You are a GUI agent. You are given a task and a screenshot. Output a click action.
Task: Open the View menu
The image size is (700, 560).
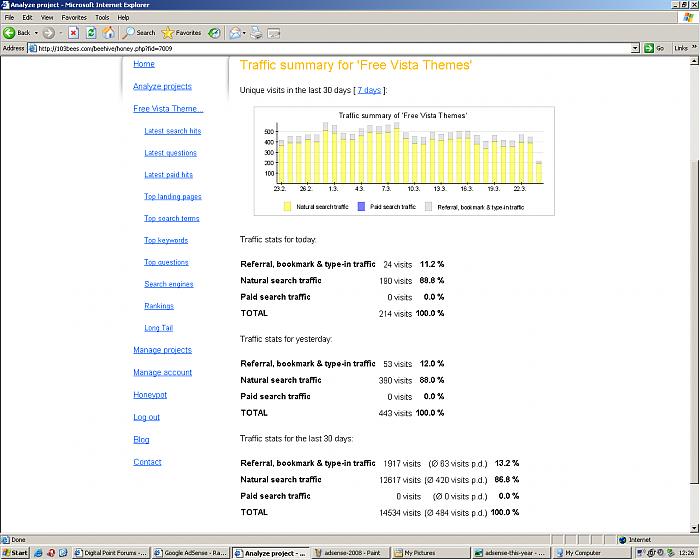click(x=46, y=17)
